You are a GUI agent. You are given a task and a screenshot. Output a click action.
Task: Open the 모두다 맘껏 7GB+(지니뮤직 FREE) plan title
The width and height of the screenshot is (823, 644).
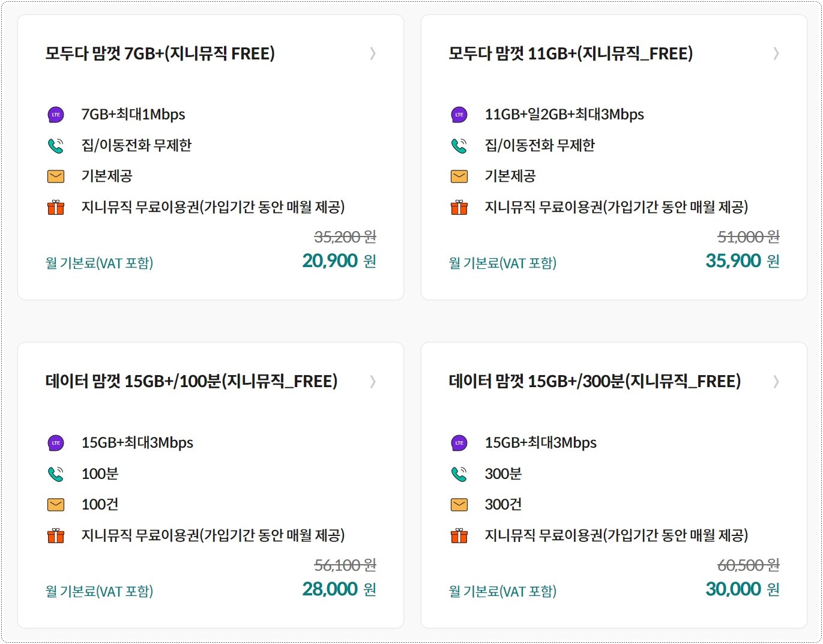pos(161,53)
